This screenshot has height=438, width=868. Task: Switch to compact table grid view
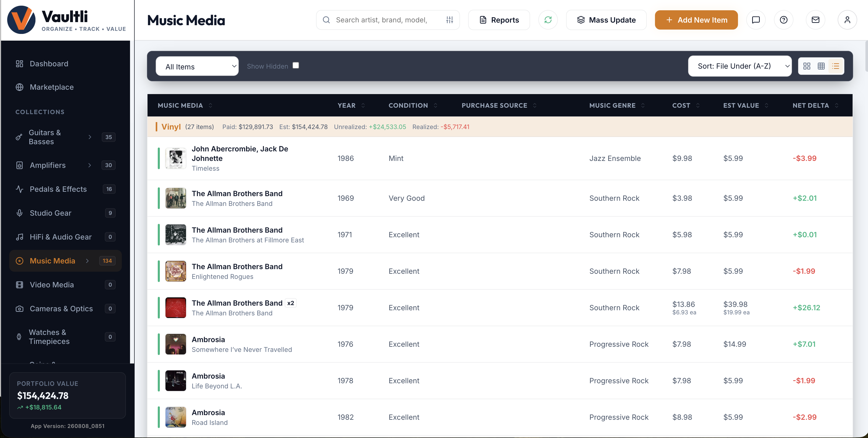(821, 66)
